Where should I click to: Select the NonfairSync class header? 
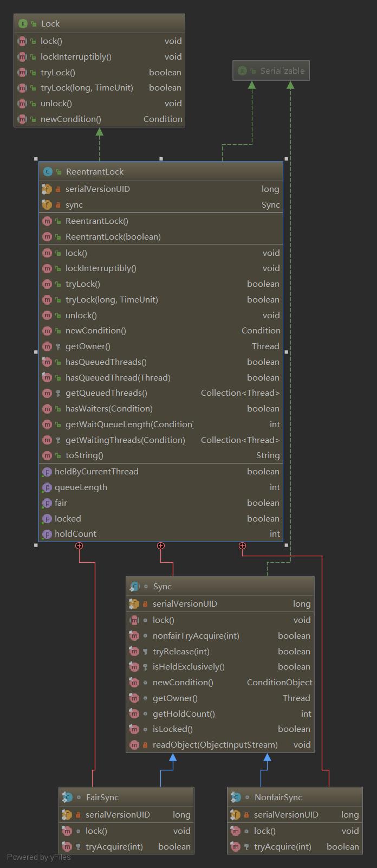coord(295,797)
